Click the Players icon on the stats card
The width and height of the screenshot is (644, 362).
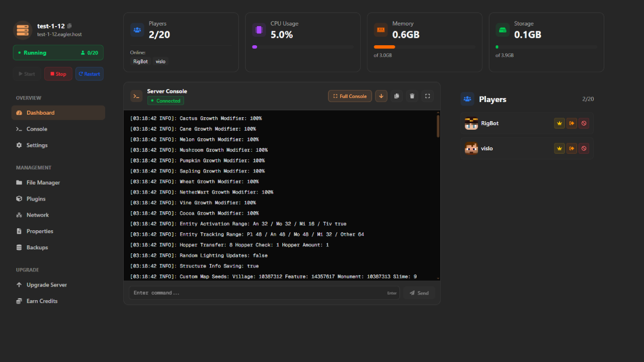pos(137,30)
